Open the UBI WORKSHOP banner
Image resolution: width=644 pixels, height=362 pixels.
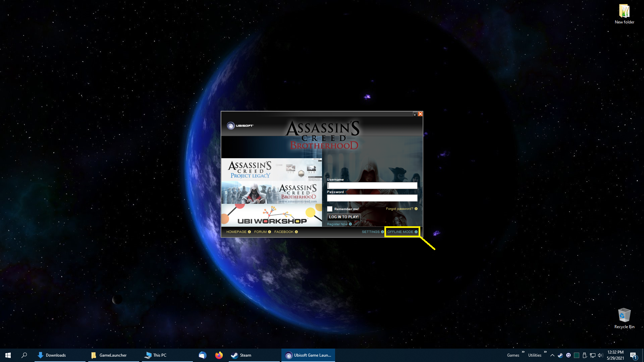point(271,216)
